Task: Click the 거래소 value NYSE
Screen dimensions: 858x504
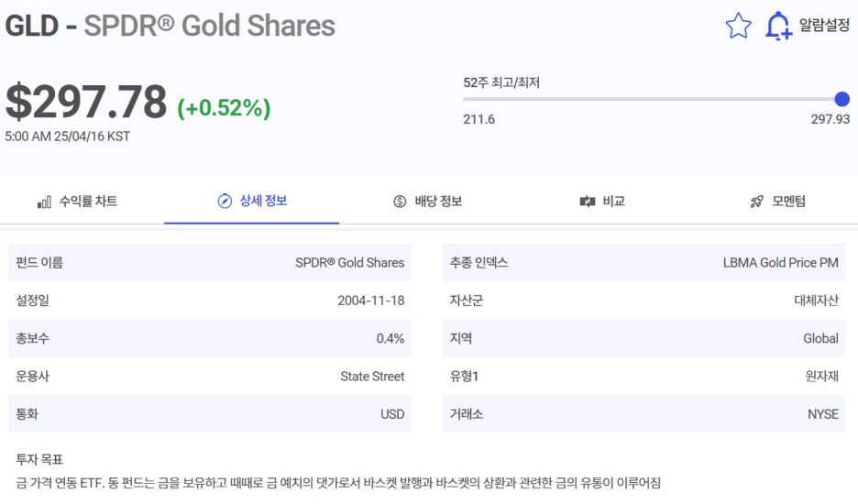Action: tap(823, 414)
